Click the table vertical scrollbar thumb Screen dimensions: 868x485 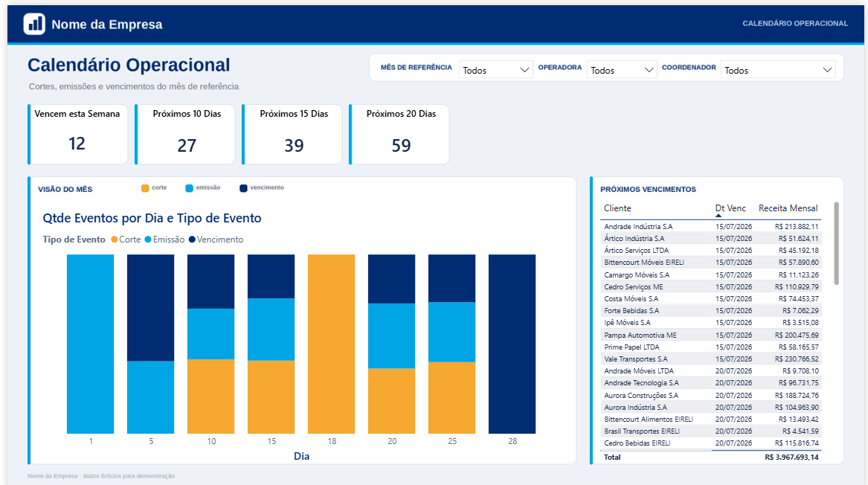(836, 243)
